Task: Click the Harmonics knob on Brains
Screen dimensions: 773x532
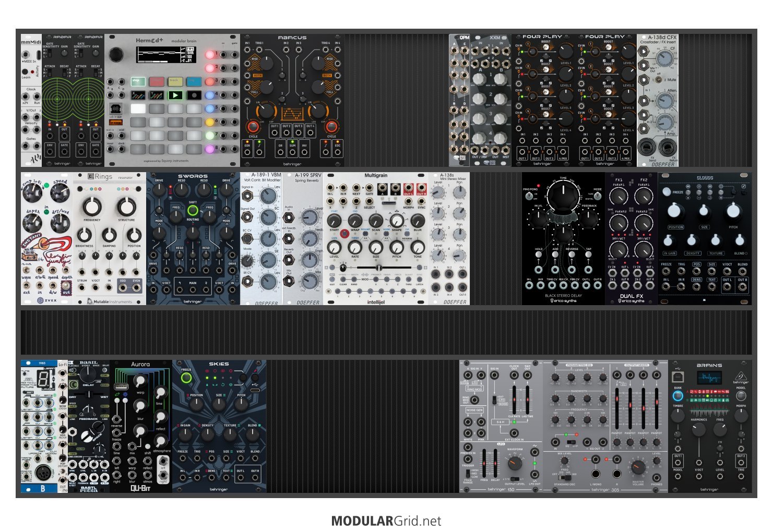Action: click(x=698, y=429)
